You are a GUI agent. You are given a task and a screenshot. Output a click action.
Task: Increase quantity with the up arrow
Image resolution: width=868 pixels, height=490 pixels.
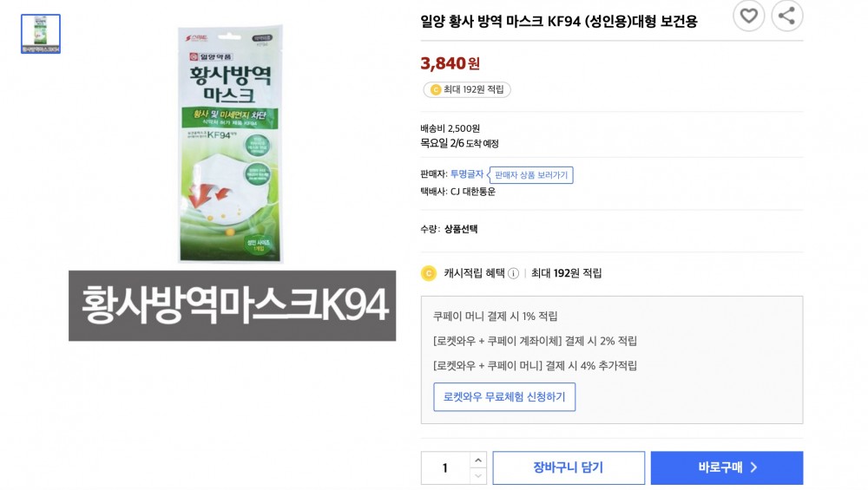point(478,460)
